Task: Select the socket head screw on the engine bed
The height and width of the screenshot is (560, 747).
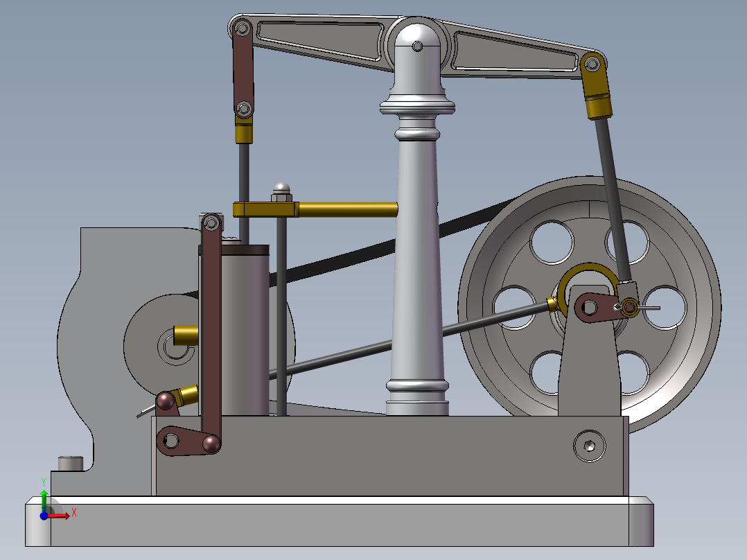Action: click(589, 446)
